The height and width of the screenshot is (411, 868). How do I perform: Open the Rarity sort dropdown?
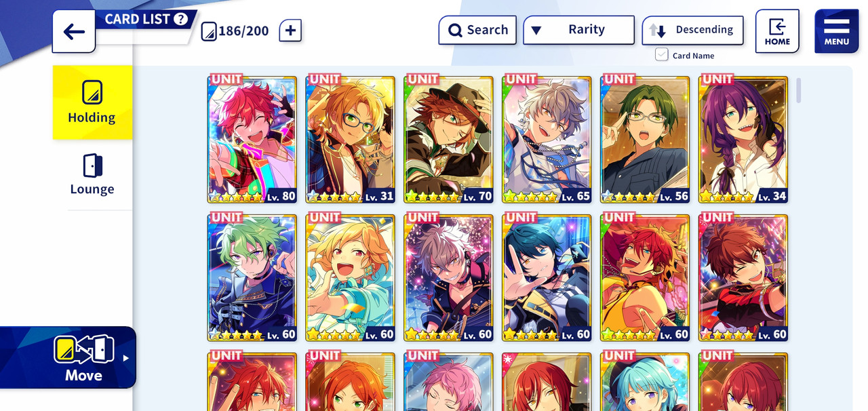[x=578, y=30]
